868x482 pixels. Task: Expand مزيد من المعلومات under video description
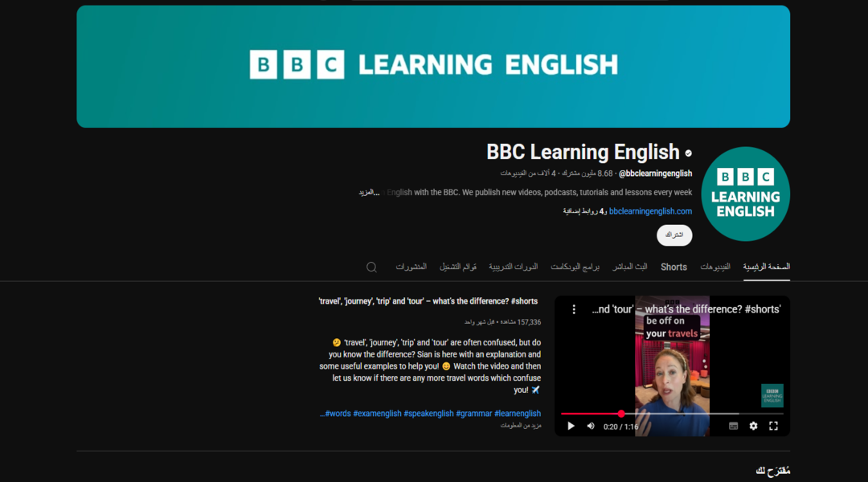(x=521, y=426)
